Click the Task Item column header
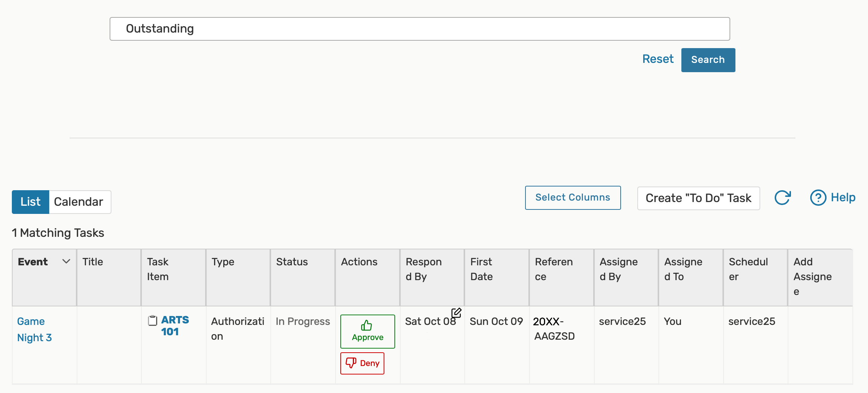868x393 pixels. point(158,269)
